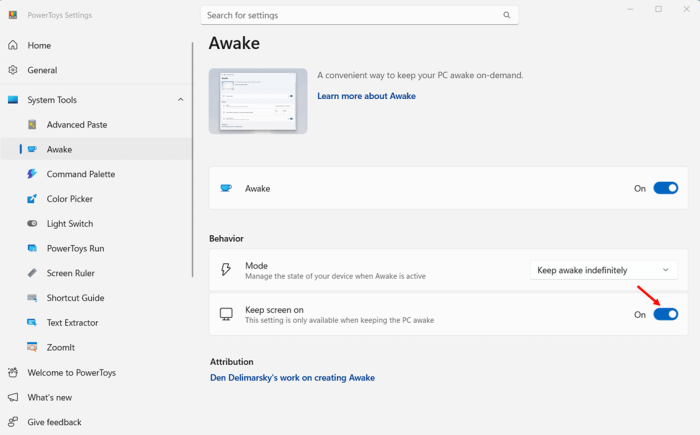700x435 pixels.
Task: Click the Shortcut Guide keyboard icon
Action: [x=32, y=298]
